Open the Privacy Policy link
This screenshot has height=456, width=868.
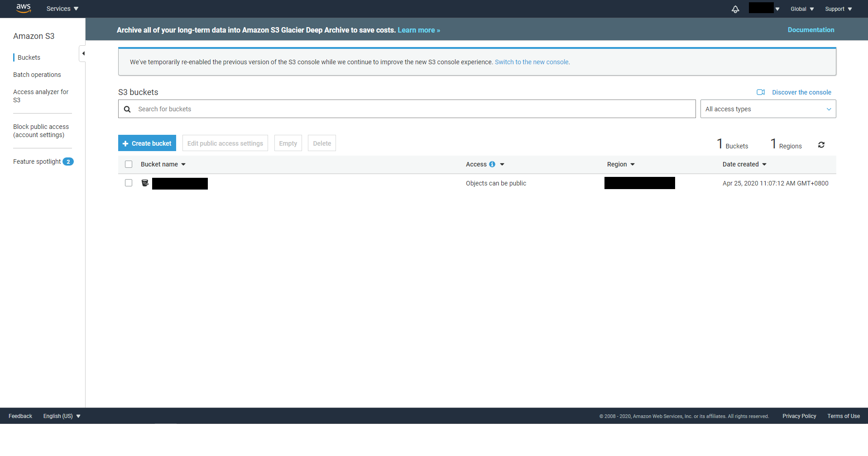pyautogui.click(x=799, y=416)
